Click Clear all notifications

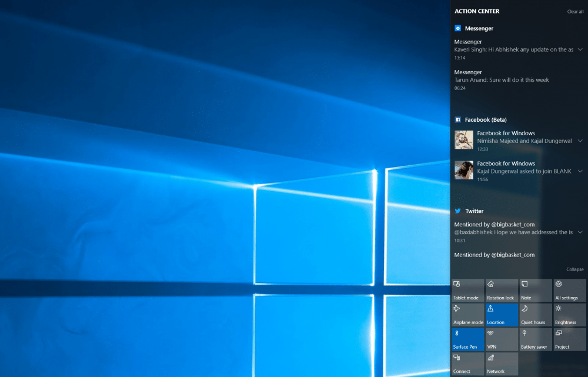click(x=575, y=12)
